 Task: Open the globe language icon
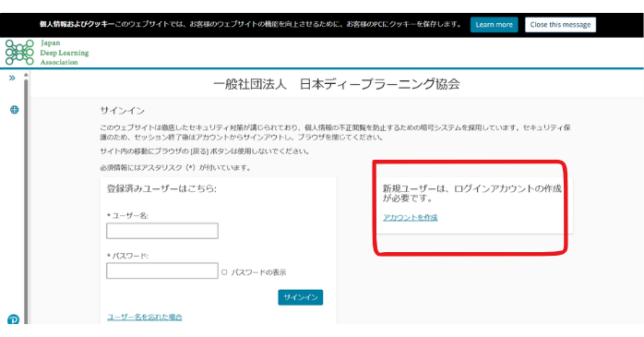(15, 110)
